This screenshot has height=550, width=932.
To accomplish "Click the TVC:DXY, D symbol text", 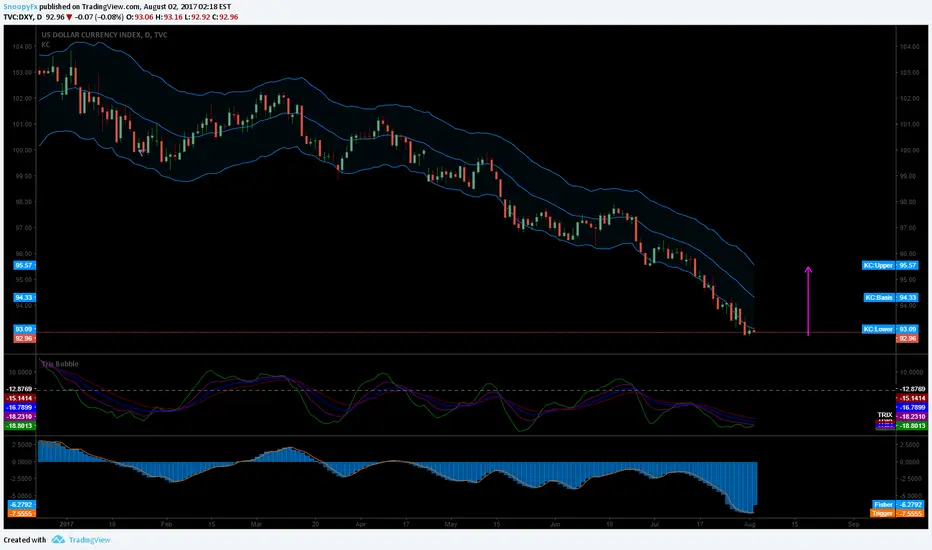I will tap(23, 17).
